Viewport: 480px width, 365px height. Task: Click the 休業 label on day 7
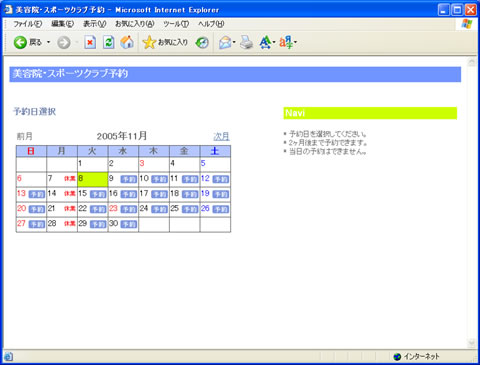(x=70, y=179)
